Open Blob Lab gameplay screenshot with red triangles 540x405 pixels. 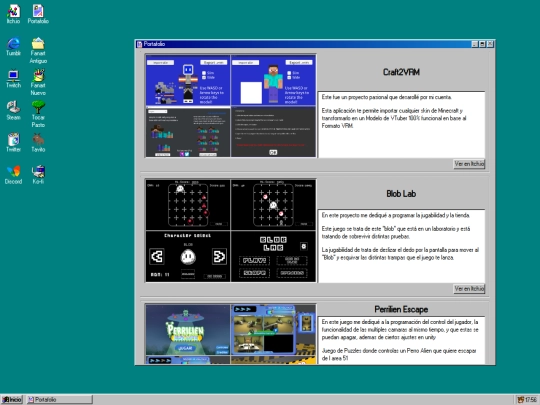188,205
